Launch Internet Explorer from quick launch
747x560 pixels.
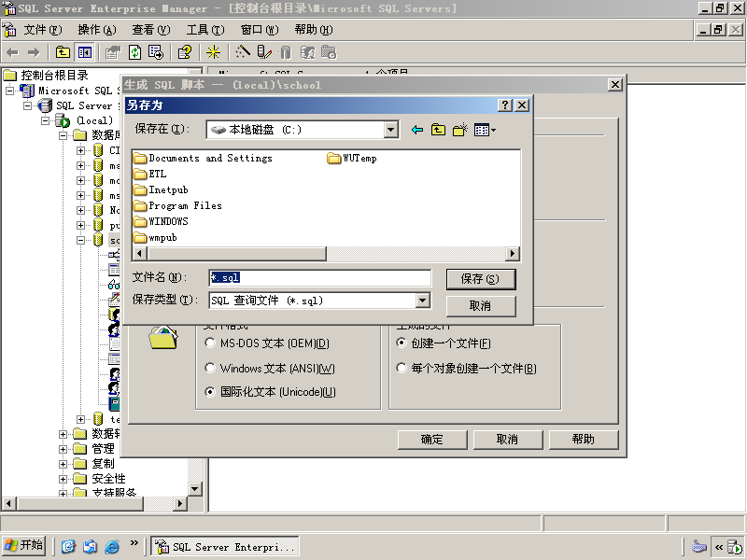pyautogui.click(x=112, y=546)
